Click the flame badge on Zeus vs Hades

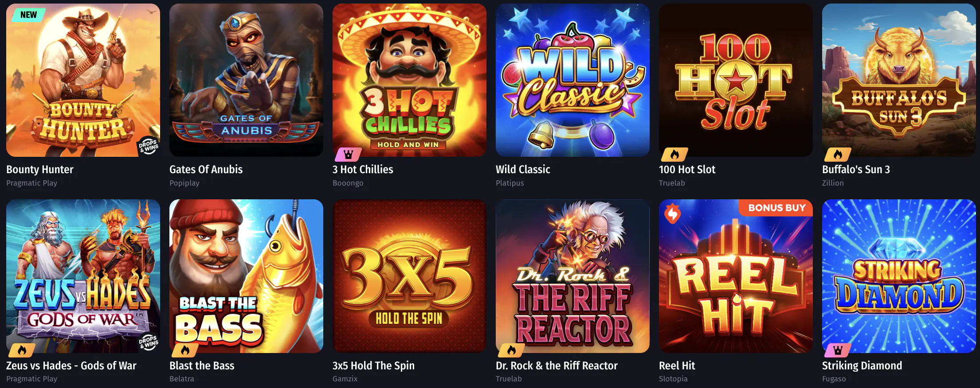pyautogui.click(x=22, y=350)
